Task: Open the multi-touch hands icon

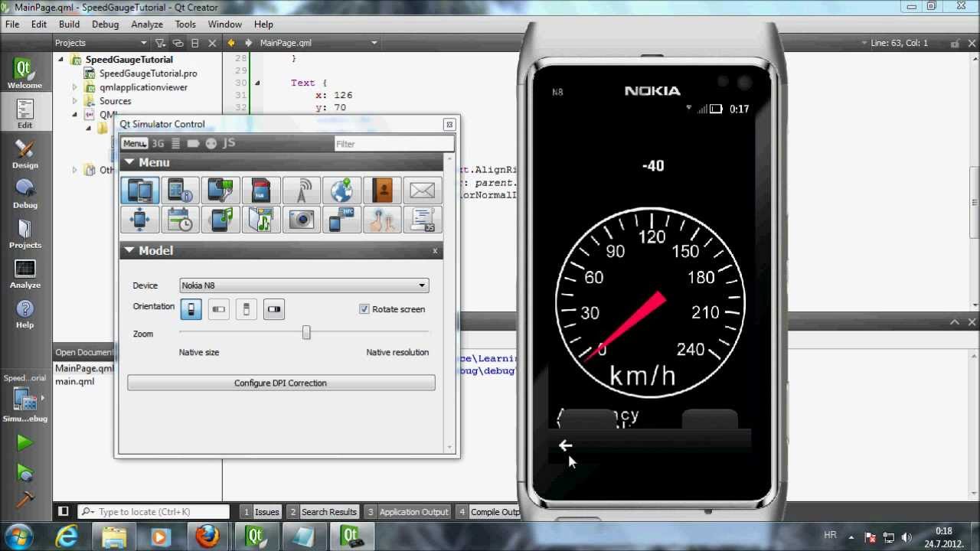Action: [382, 220]
